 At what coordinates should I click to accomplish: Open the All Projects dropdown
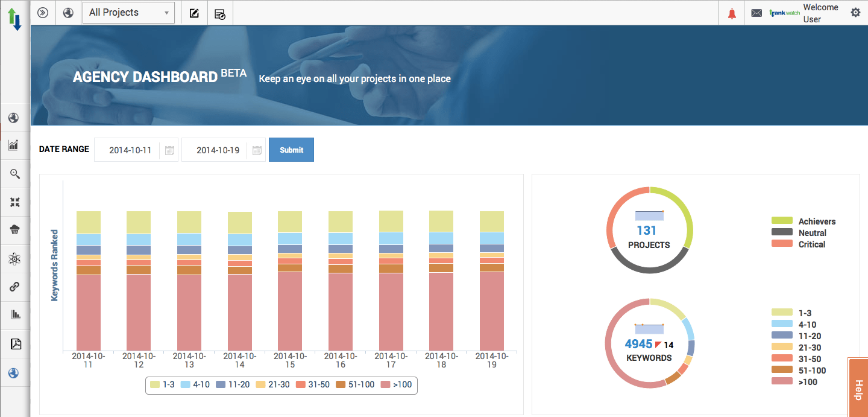click(128, 12)
